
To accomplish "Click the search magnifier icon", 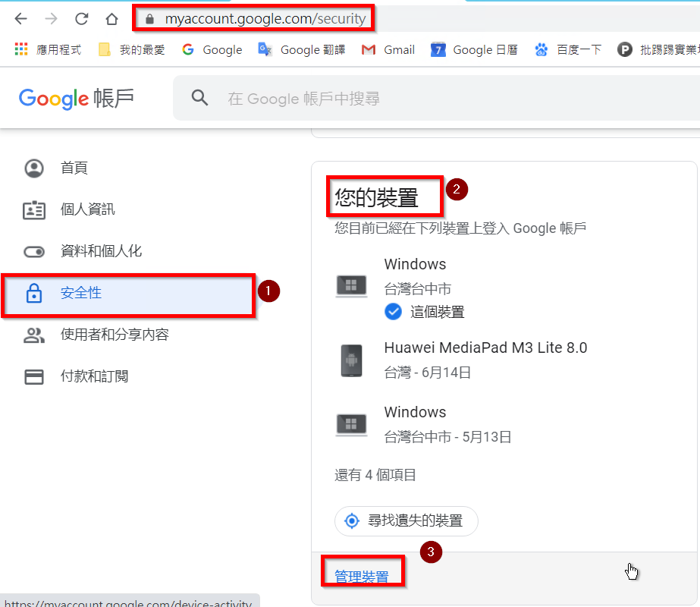I will click(199, 97).
